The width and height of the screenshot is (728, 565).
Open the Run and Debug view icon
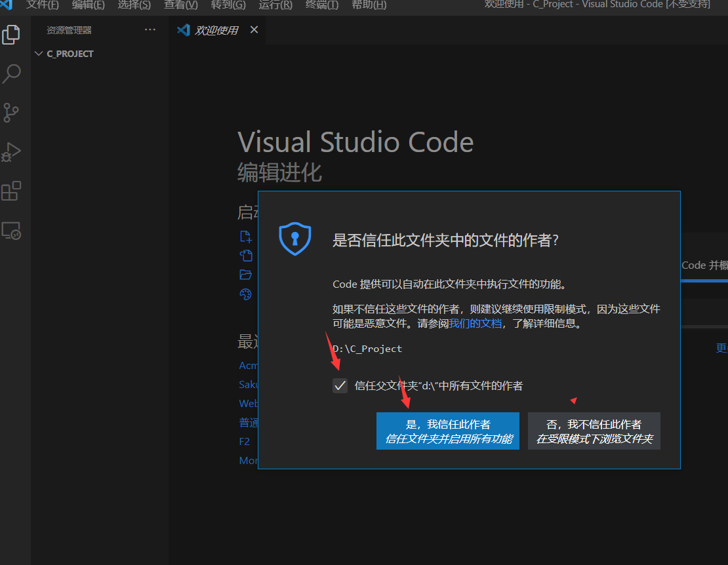point(11,151)
